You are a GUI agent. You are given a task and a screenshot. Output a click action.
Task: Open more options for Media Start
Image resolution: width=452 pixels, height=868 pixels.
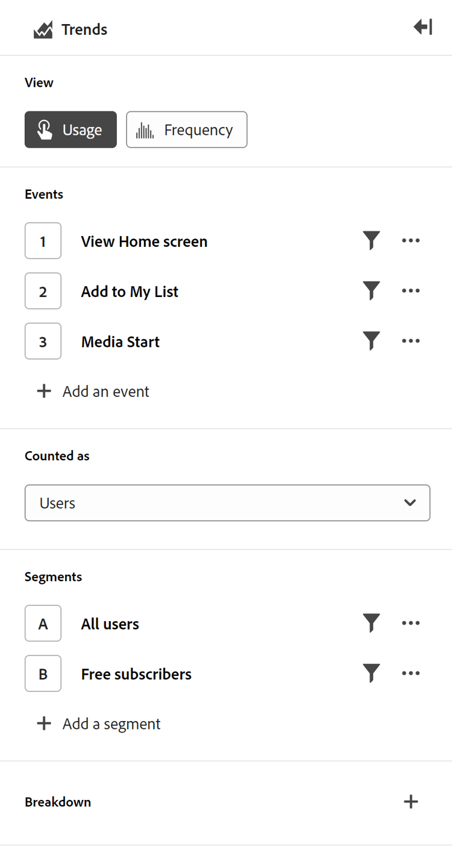pyautogui.click(x=410, y=341)
